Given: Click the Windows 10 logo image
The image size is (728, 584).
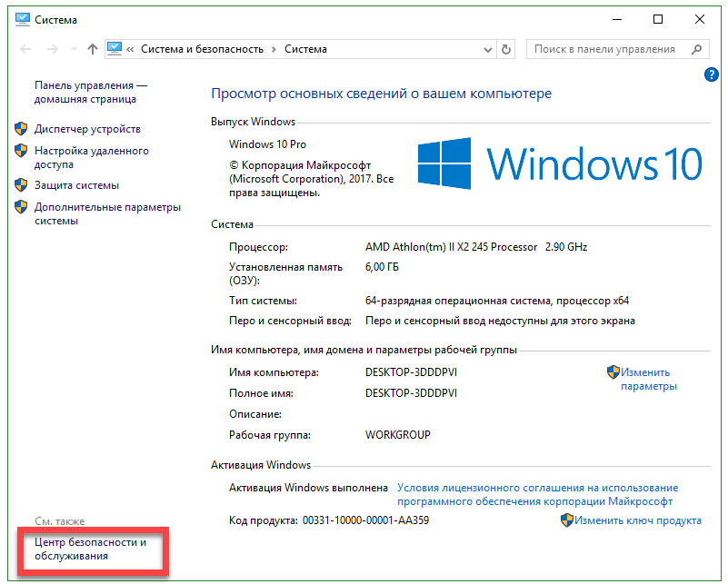Looking at the screenshot, I should click(560, 163).
